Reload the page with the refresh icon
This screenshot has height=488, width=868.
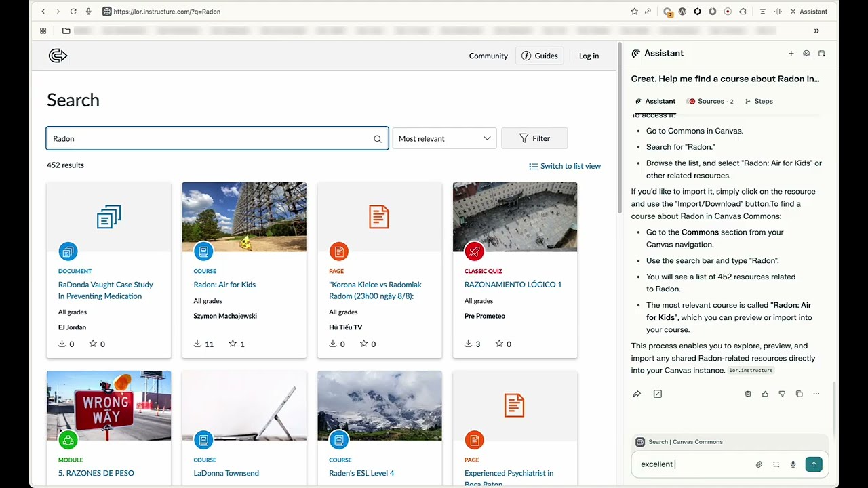tap(73, 12)
